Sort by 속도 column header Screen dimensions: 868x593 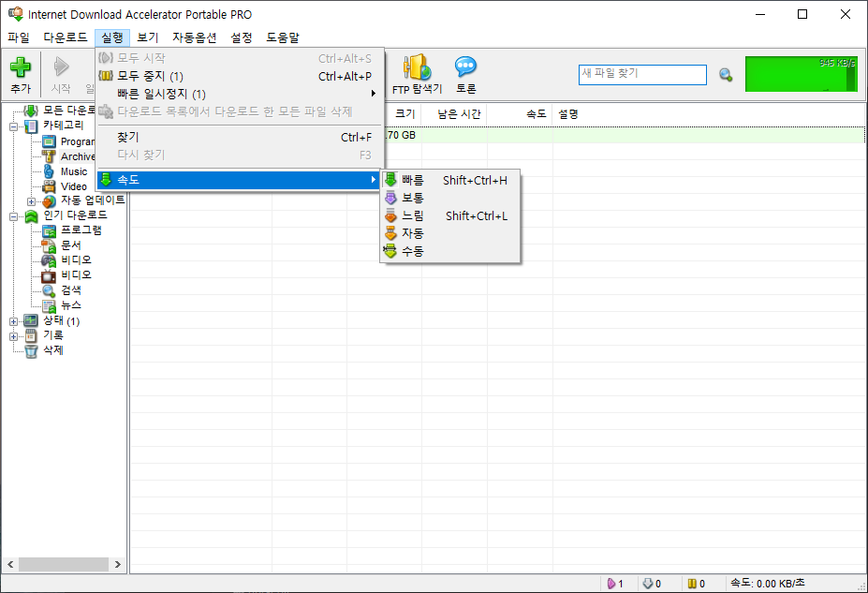point(520,114)
